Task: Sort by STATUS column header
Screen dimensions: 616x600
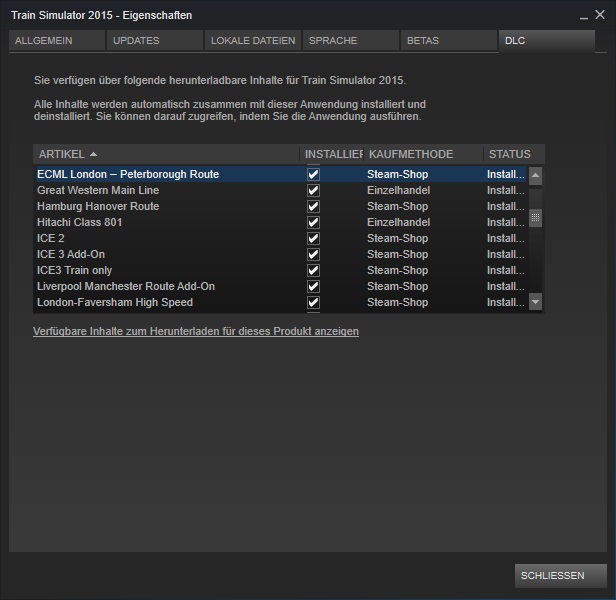Action: tap(514, 154)
